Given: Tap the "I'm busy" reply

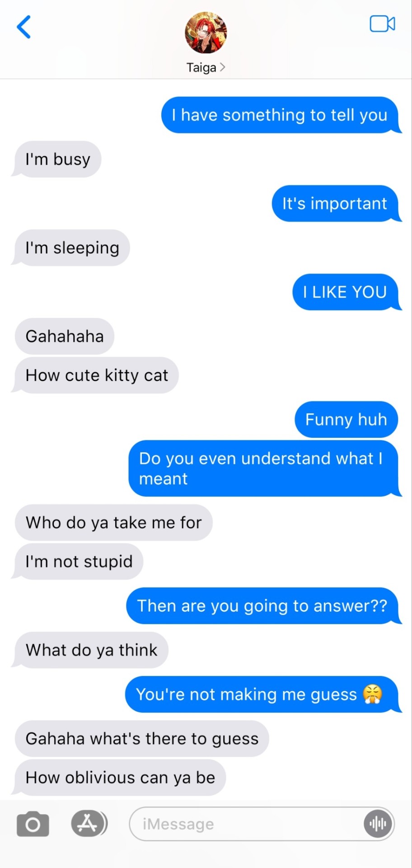Looking at the screenshot, I should pos(57,159).
